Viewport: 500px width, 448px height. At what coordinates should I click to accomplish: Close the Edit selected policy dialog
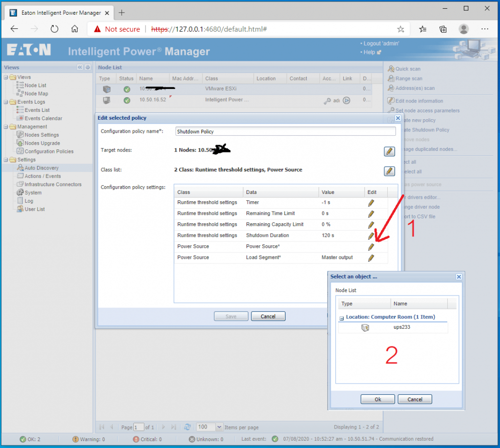[397, 118]
